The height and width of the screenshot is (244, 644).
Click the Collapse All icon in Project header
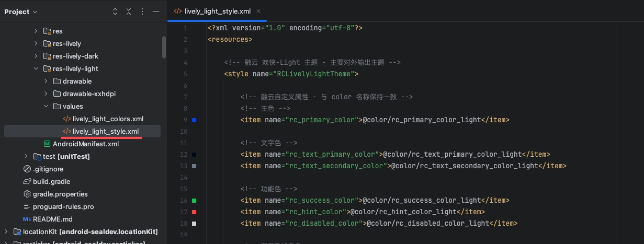(129, 11)
